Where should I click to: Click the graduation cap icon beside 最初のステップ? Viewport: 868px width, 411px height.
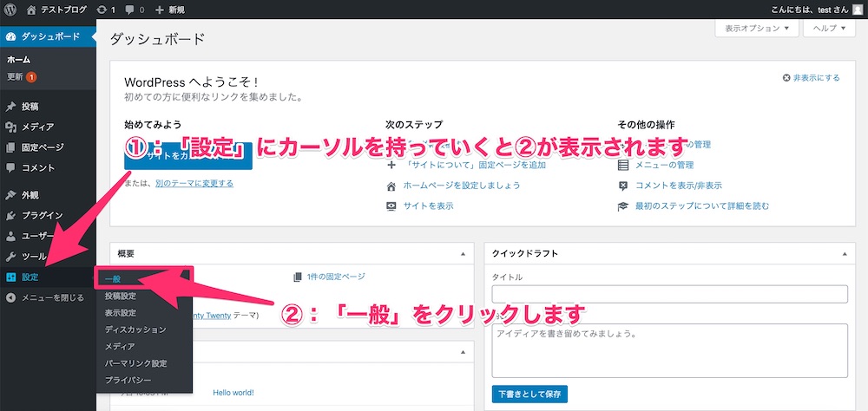tap(623, 206)
